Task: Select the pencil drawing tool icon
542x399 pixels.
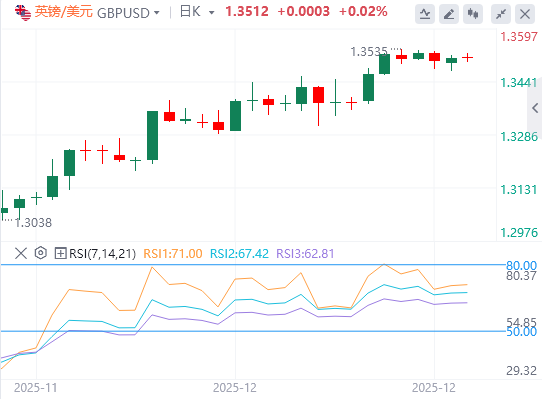Action: point(449,14)
